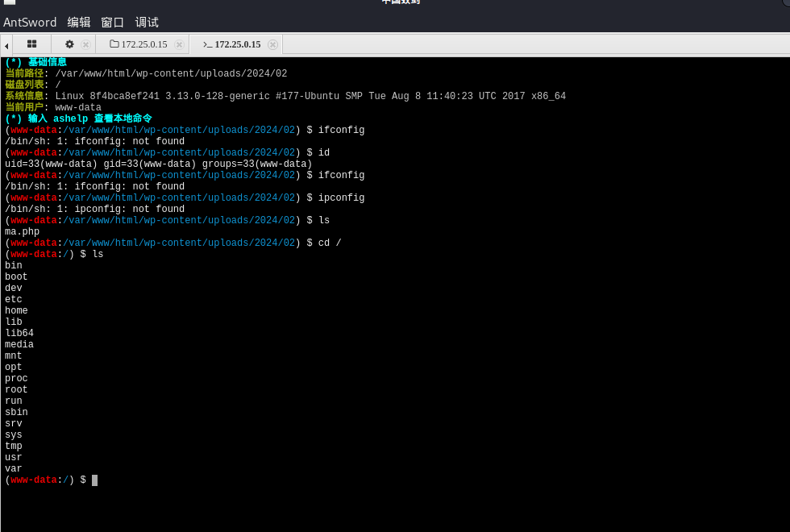The image size is (790, 532).
Task: Click the 'etc' entry in the directory listing
Action: coord(14,299)
